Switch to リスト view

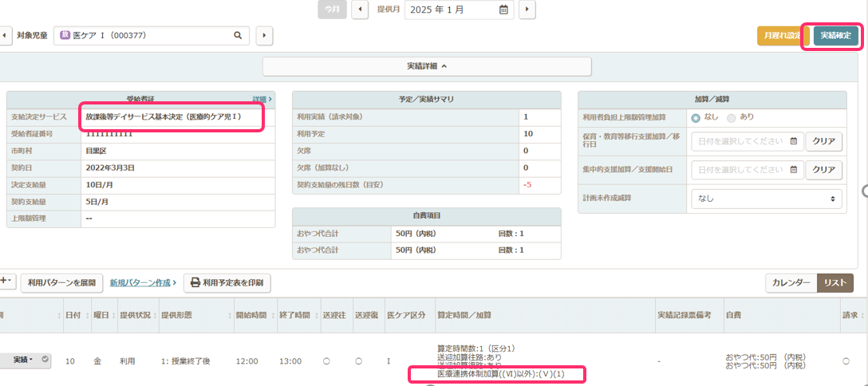click(x=834, y=283)
